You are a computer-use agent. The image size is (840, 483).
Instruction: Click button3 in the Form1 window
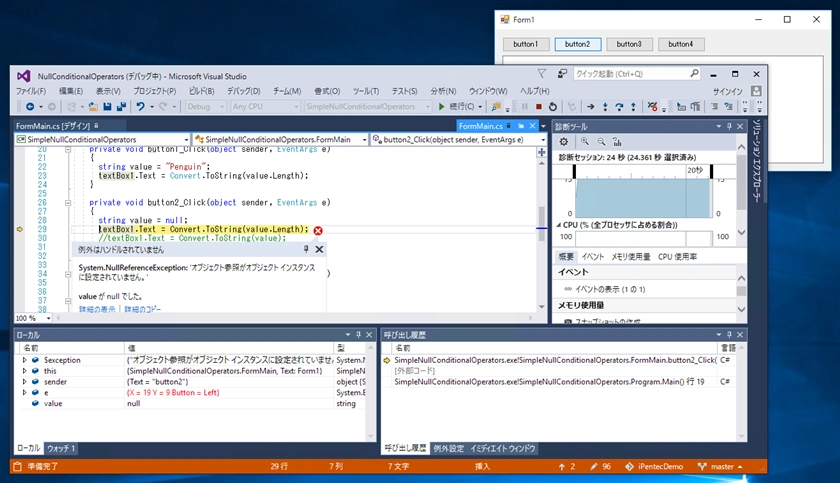point(629,44)
